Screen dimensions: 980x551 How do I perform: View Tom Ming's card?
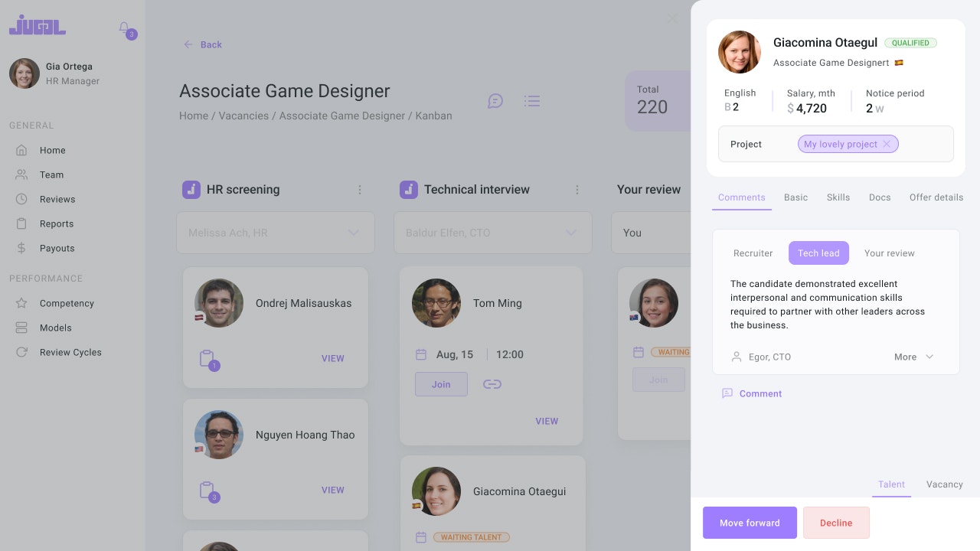(x=547, y=421)
